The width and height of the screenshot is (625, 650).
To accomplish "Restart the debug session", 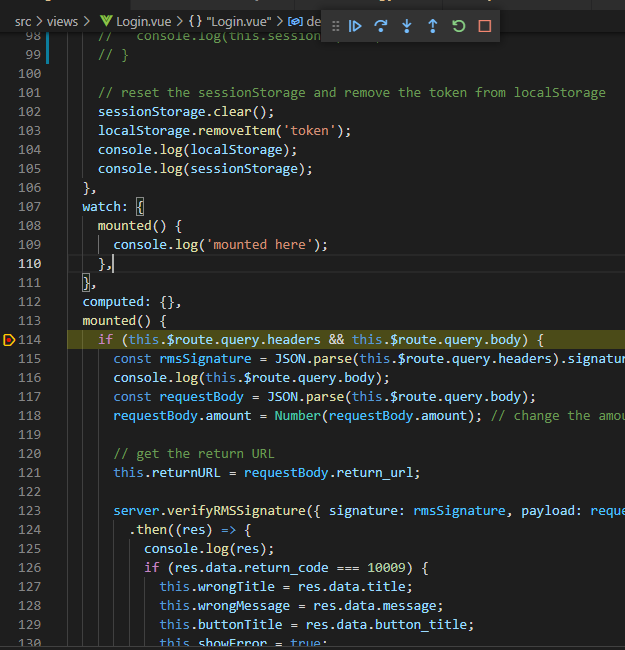I will pyautogui.click(x=458, y=26).
